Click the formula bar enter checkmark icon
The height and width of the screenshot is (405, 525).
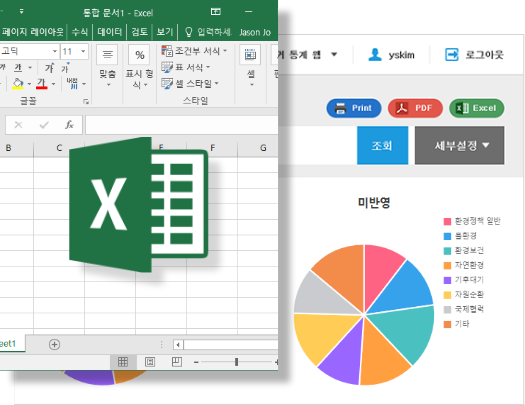44,125
